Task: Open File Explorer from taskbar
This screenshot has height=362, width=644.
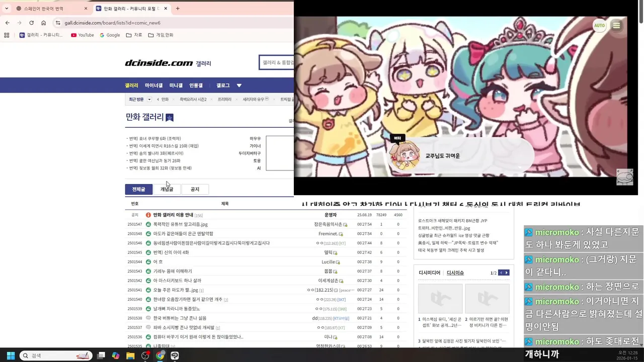Action: click(x=130, y=355)
